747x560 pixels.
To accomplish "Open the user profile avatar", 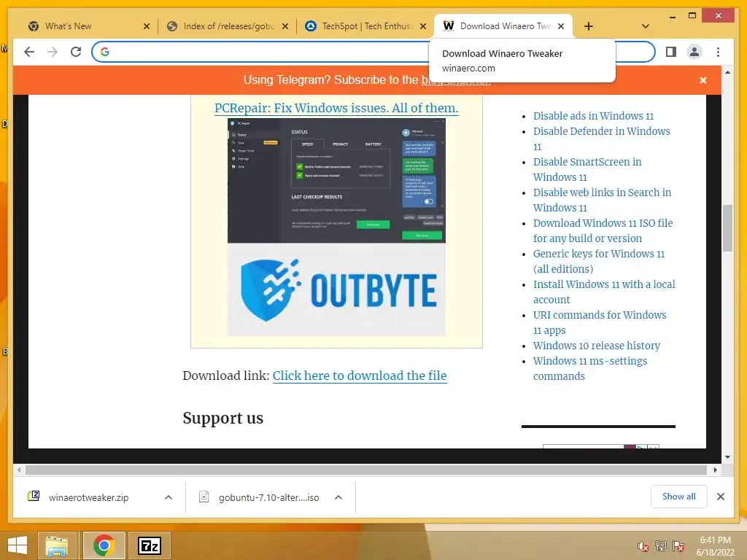I will [x=694, y=52].
